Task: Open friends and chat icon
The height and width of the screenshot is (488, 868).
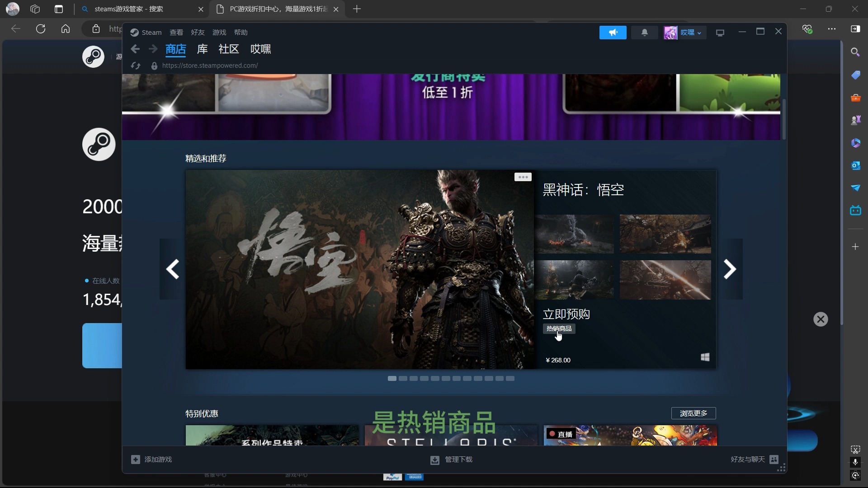Action: coord(774,460)
